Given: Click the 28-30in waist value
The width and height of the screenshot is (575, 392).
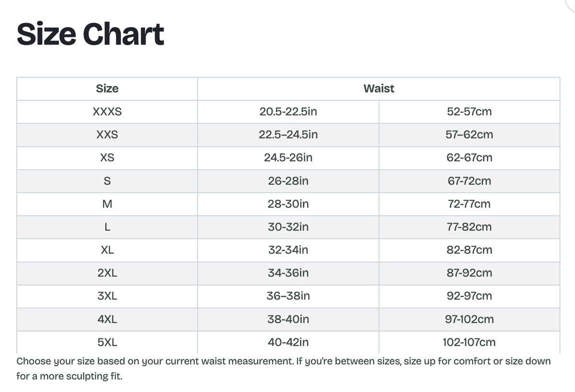Looking at the screenshot, I should tap(288, 204).
